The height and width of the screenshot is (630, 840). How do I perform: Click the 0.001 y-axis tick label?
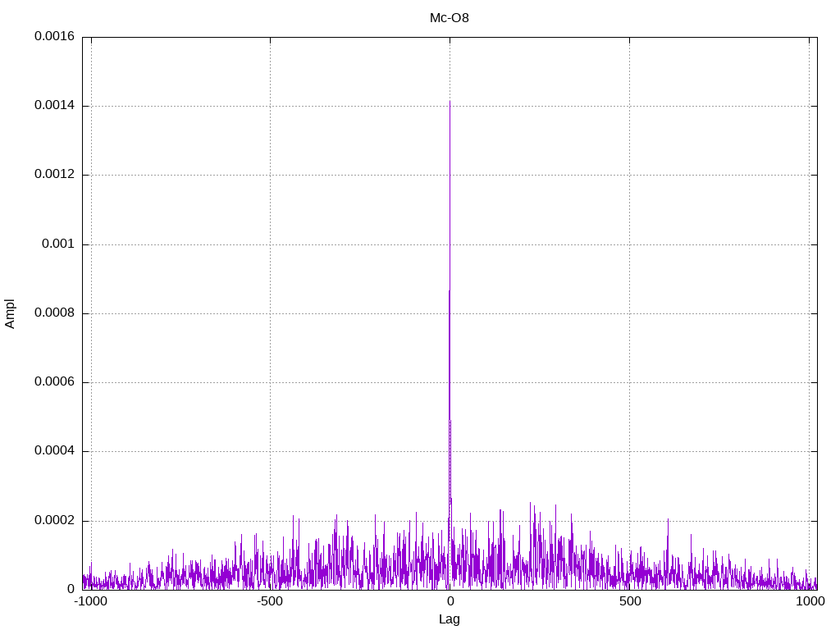coord(57,244)
